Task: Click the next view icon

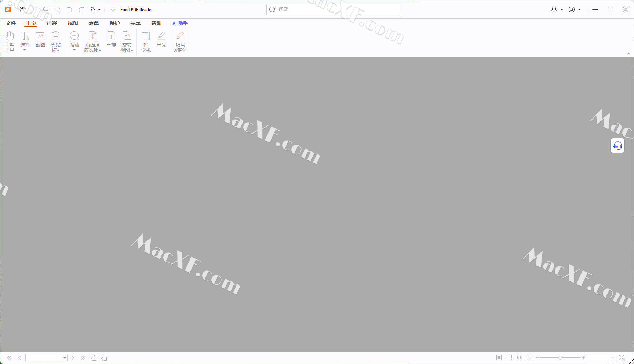Action: 104,358
